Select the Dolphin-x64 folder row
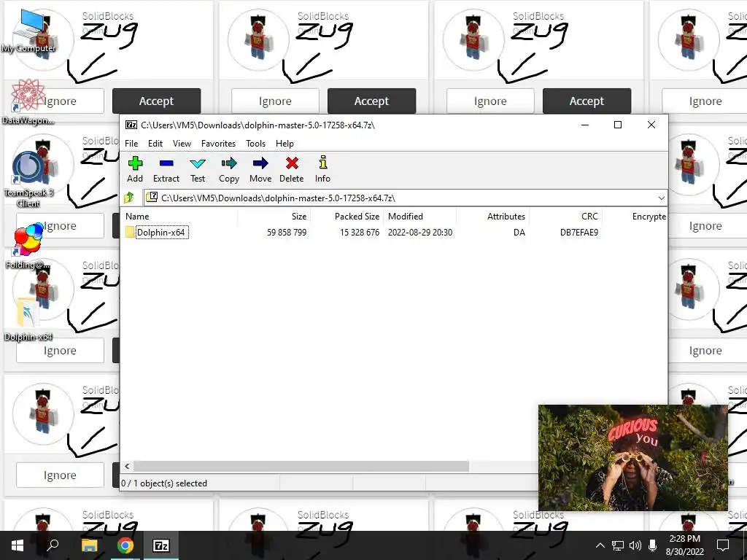This screenshot has width=747, height=560. [x=393, y=233]
